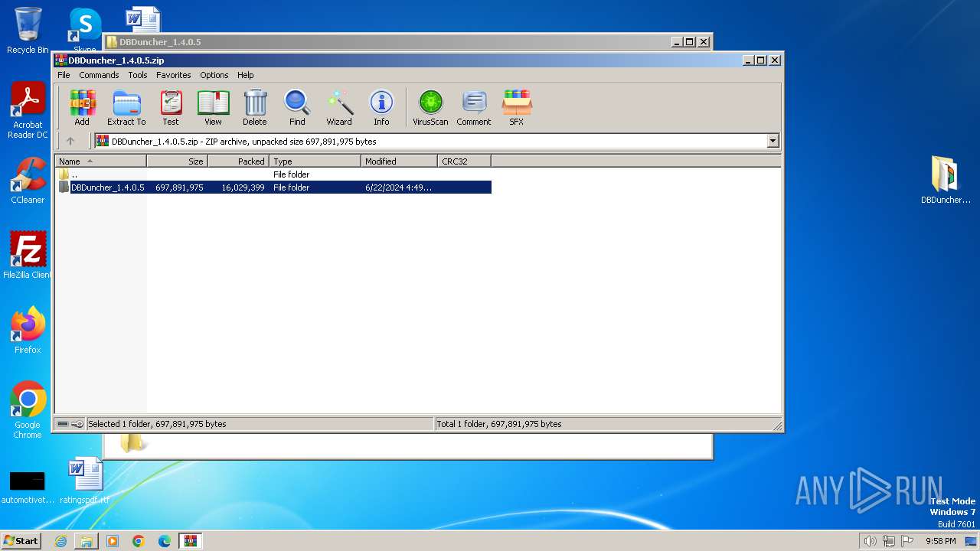
Task: Click the Add archive toolbar icon
Action: tap(82, 108)
